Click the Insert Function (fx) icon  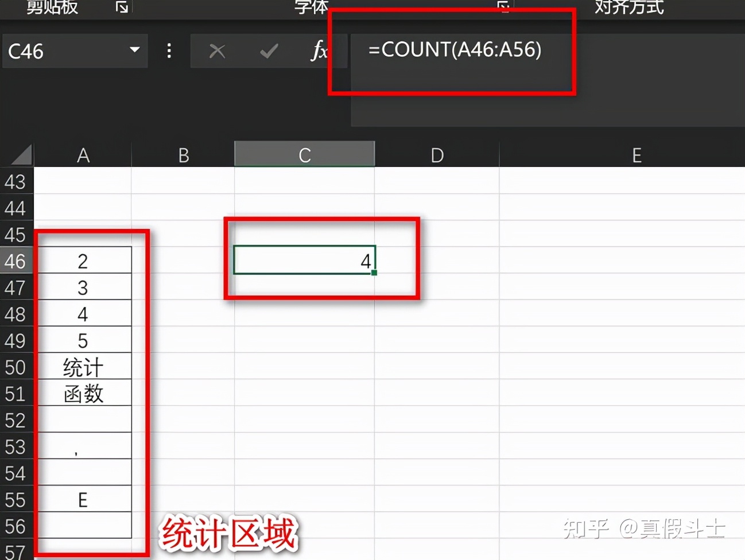pyautogui.click(x=320, y=51)
